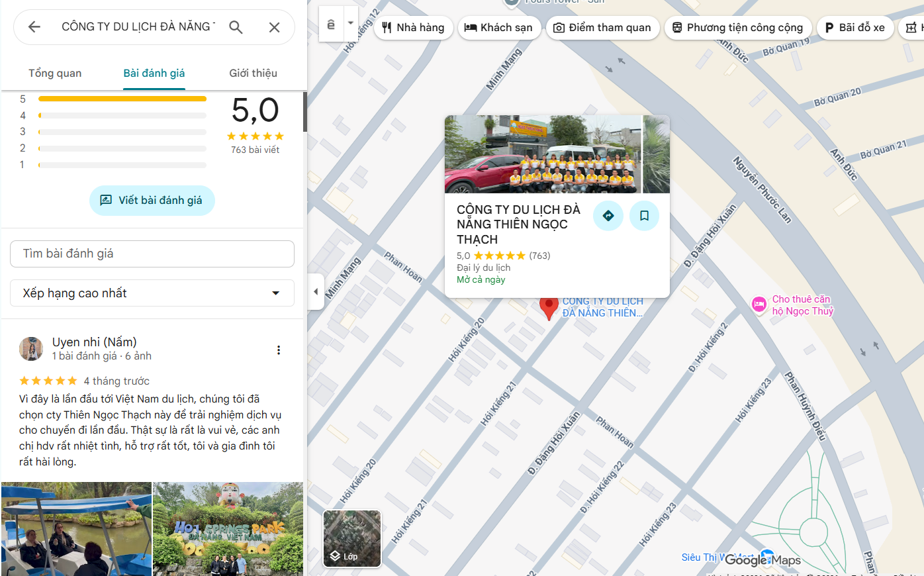Click the back arrow in search box
The width and height of the screenshot is (924, 576).
click(x=34, y=26)
